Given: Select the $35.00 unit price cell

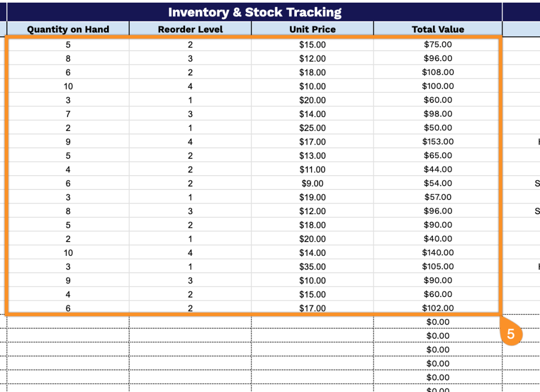Looking at the screenshot, I should click(312, 266).
